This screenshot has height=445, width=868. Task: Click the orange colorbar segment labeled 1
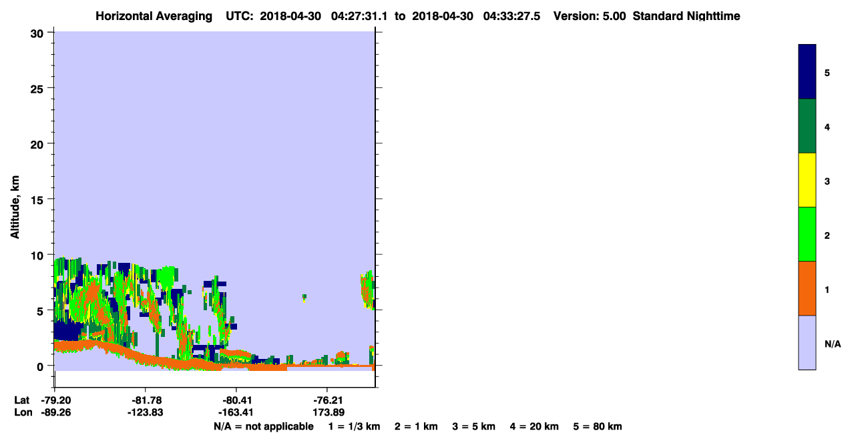[x=807, y=288]
